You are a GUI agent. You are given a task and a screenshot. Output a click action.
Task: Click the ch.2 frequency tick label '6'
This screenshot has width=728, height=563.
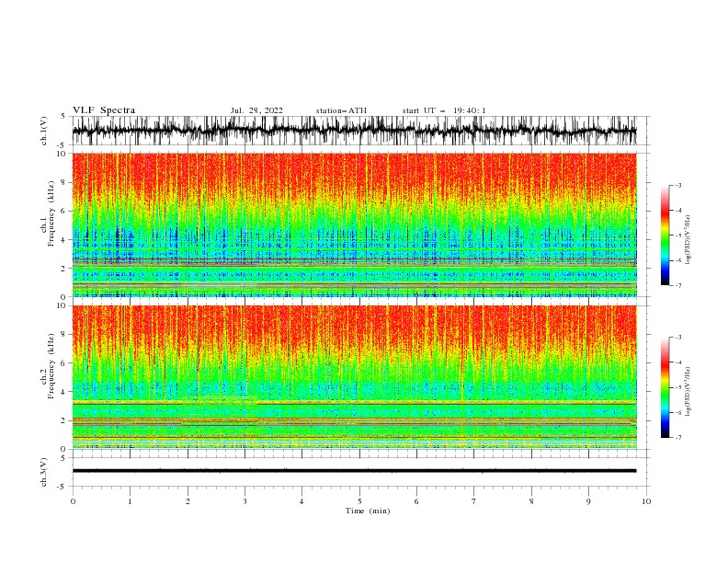(x=63, y=363)
